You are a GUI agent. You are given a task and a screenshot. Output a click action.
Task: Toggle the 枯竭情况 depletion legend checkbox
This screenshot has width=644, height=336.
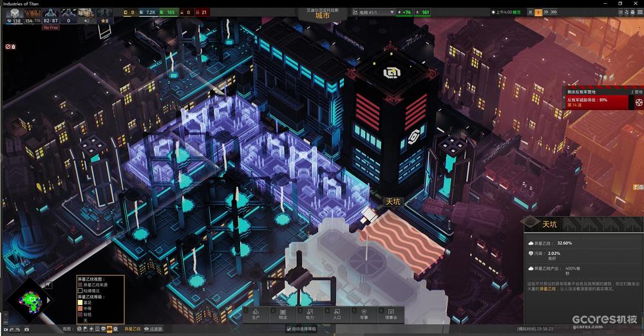[x=80, y=290]
